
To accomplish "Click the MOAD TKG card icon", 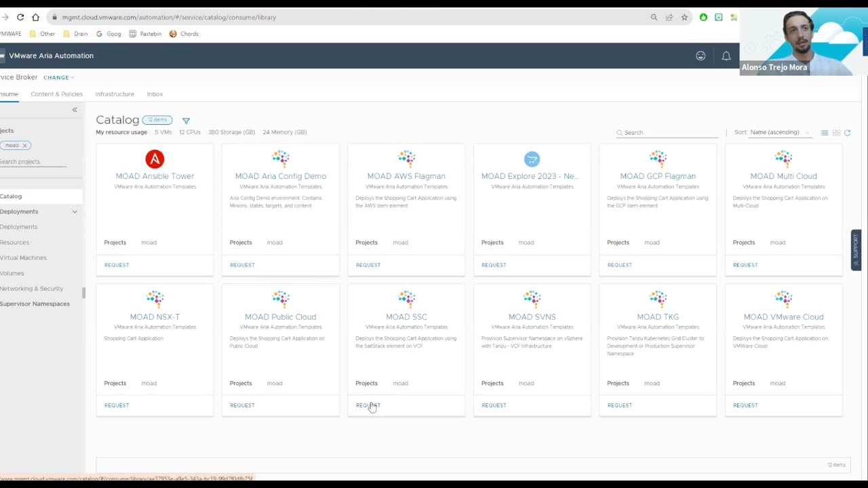I will tap(658, 299).
